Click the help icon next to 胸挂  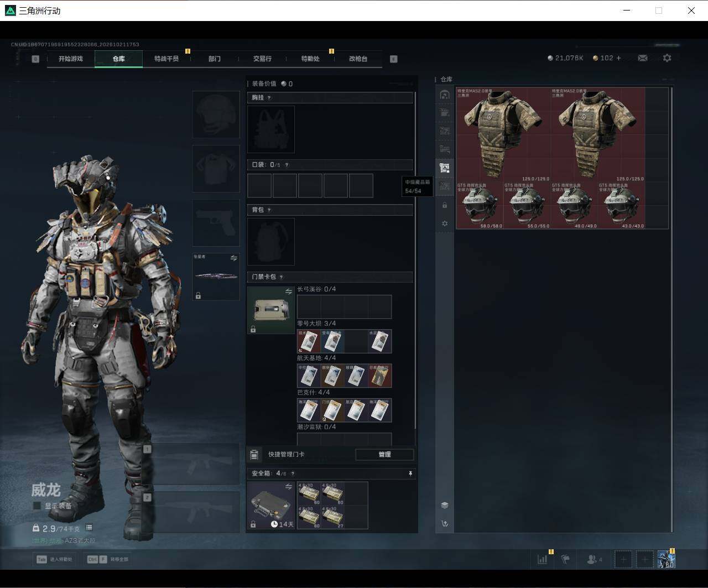tap(269, 98)
